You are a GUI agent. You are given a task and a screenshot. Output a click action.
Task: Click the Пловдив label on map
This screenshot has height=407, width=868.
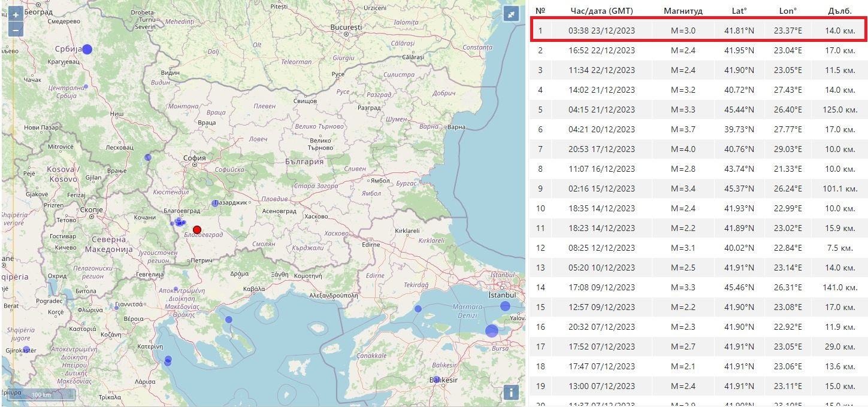click(276, 199)
